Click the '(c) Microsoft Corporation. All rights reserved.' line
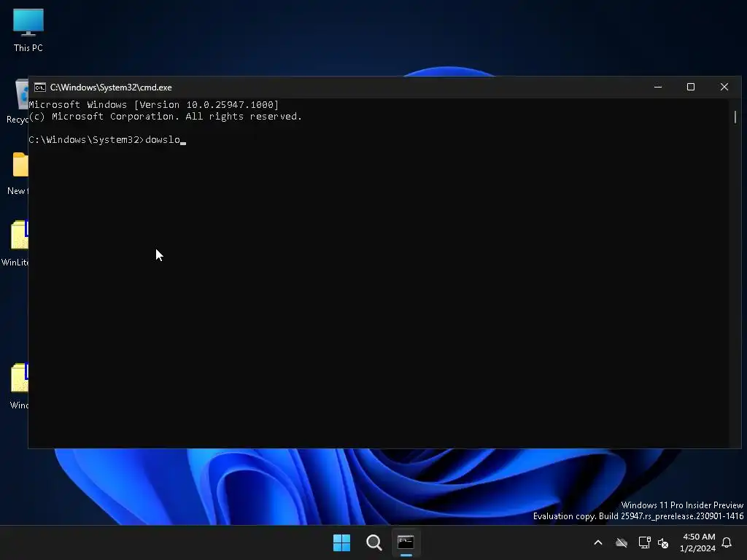 click(x=166, y=116)
